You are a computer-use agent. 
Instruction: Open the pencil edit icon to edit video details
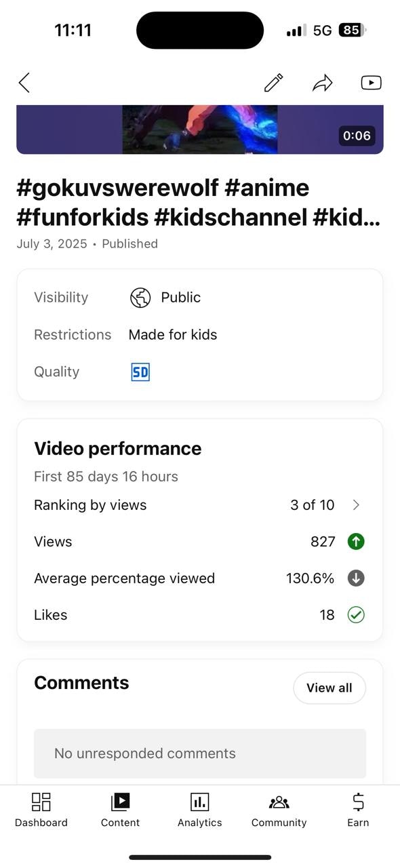coord(273,82)
